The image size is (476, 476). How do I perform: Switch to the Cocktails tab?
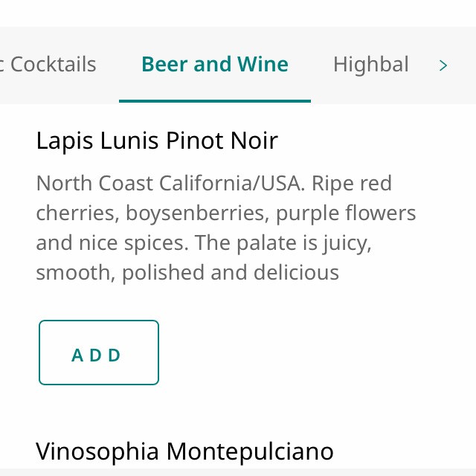click(x=51, y=65)
